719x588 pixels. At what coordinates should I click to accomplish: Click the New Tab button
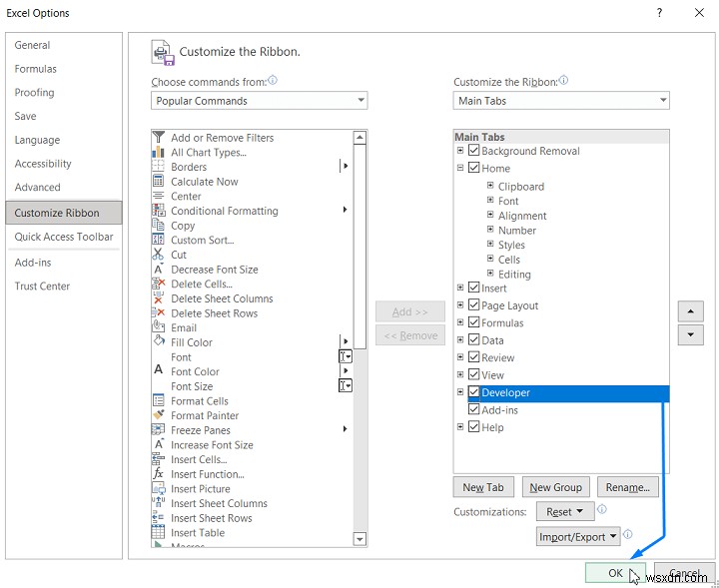(483, 487)
